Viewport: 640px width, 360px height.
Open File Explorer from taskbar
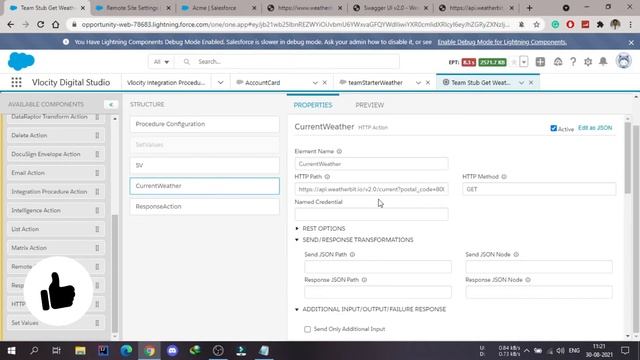80,351
